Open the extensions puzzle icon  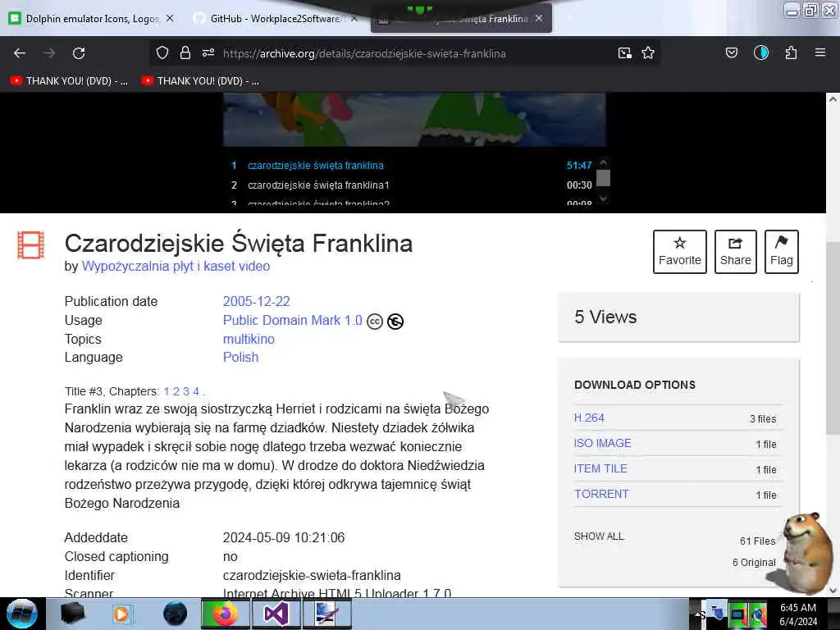[791, 52]
